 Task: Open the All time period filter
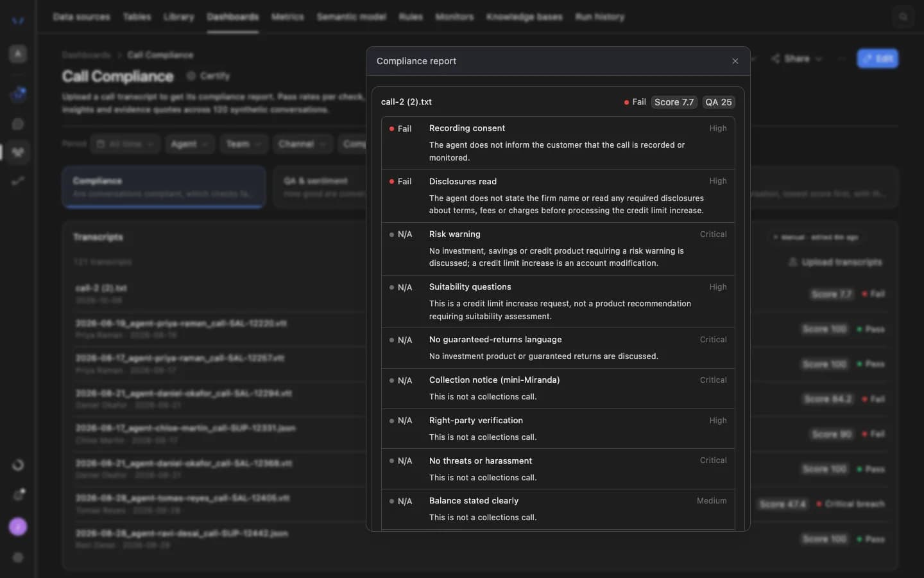tap(125, 144)
